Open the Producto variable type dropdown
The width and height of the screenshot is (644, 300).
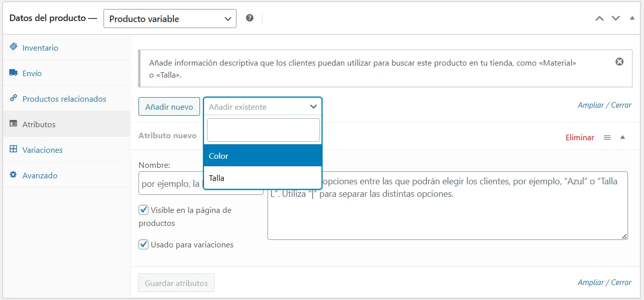tap(169, 19)
